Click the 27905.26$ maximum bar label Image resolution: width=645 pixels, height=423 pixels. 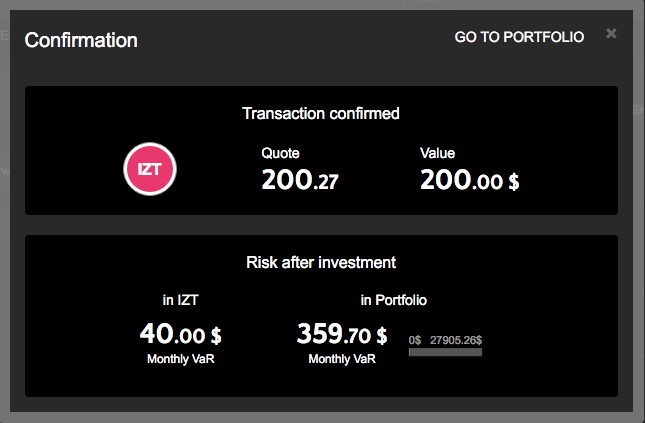456,340
